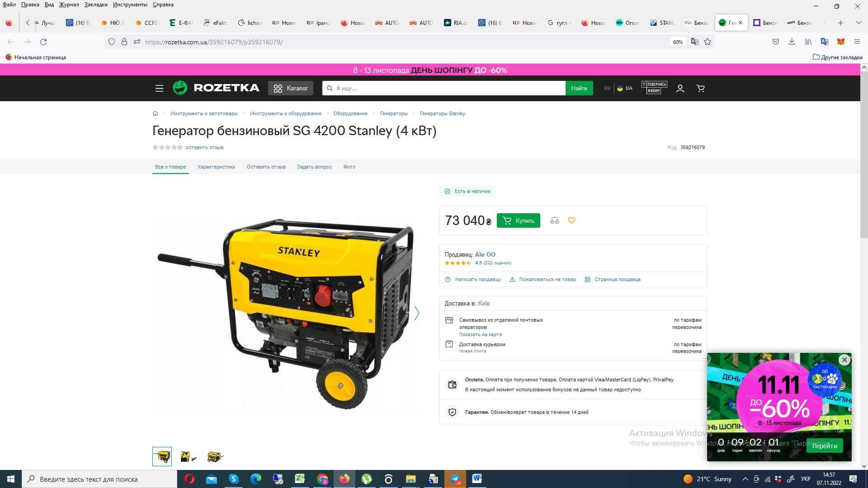
Task: Click the browser address bar URL
Action: point(213,42)
